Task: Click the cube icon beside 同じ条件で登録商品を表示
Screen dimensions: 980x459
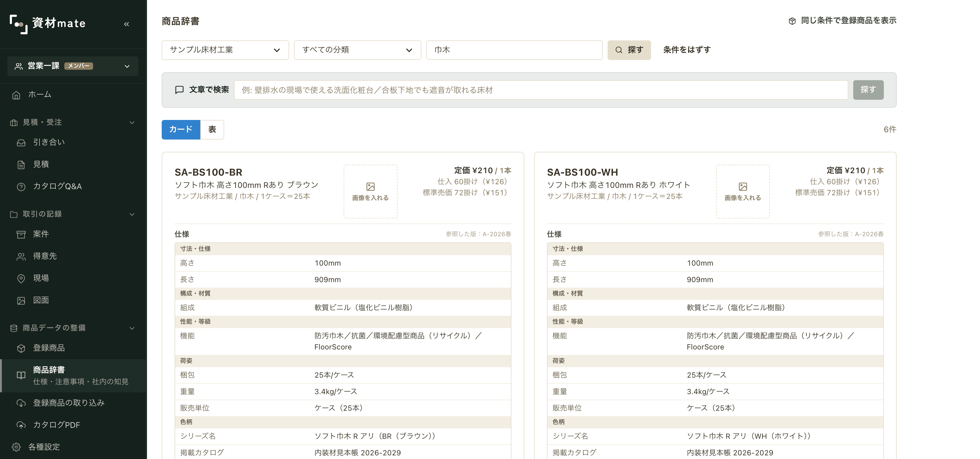Action: 792,21
